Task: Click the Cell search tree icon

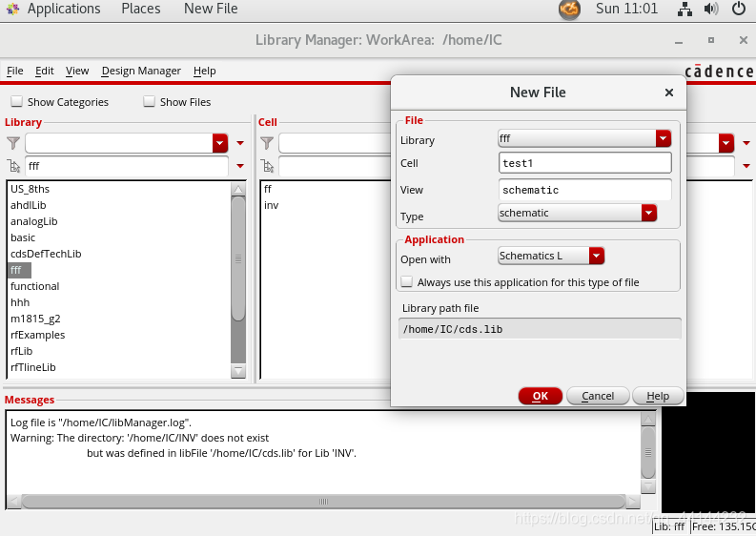Action: tap(267, 166)
